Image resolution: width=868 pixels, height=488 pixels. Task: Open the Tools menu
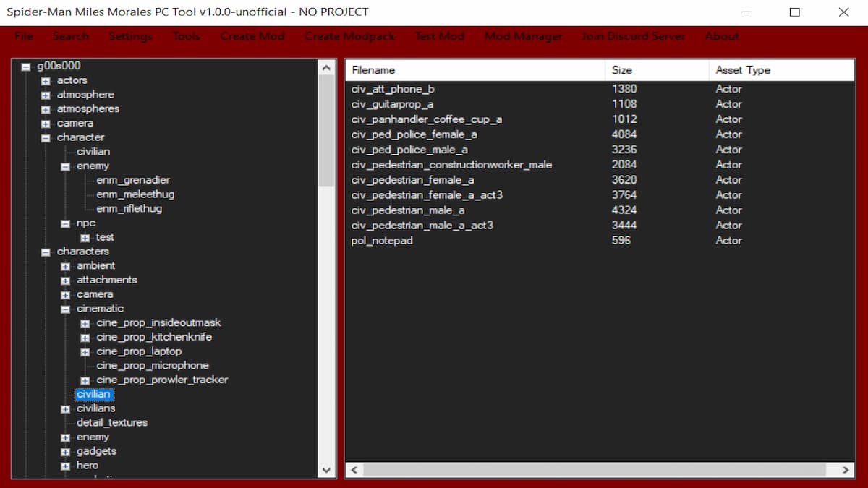pyautogui.click(x=186, y=36)
